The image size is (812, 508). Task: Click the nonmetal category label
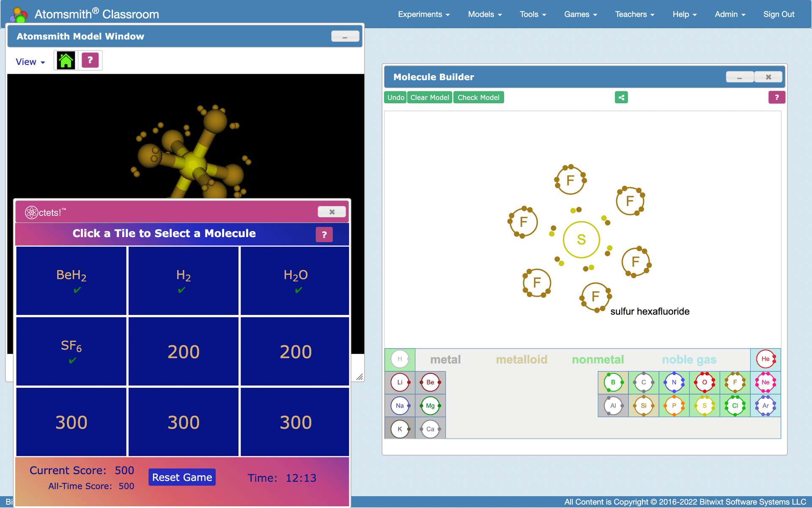pos(598,359)
